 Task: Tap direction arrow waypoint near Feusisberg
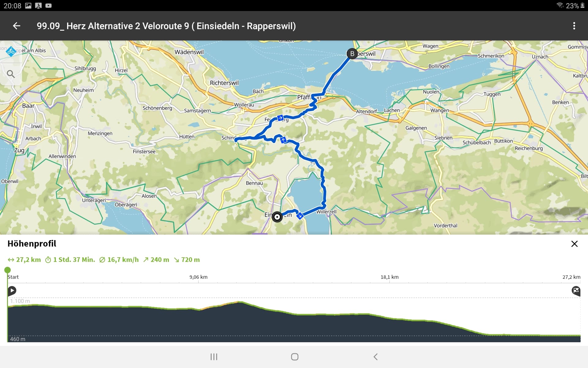[x=280, y=118]
